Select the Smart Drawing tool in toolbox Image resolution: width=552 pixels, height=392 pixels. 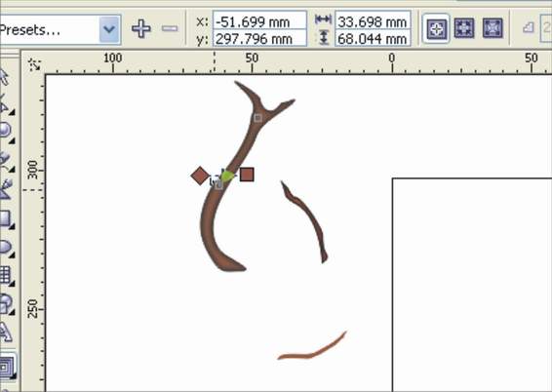point(5,189)
